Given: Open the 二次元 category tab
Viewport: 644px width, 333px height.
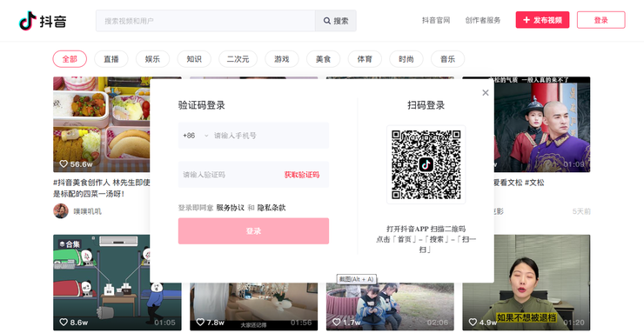Looking at the screenshot, I should 238,59.
